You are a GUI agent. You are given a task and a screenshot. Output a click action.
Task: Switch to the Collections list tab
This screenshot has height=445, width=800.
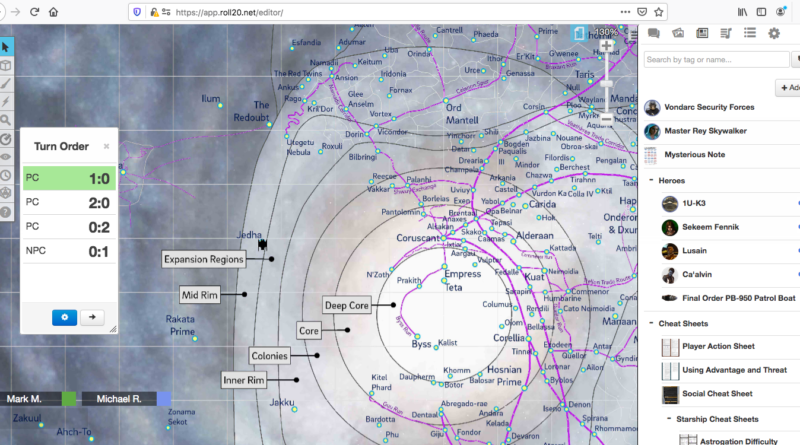coord(750,34)
